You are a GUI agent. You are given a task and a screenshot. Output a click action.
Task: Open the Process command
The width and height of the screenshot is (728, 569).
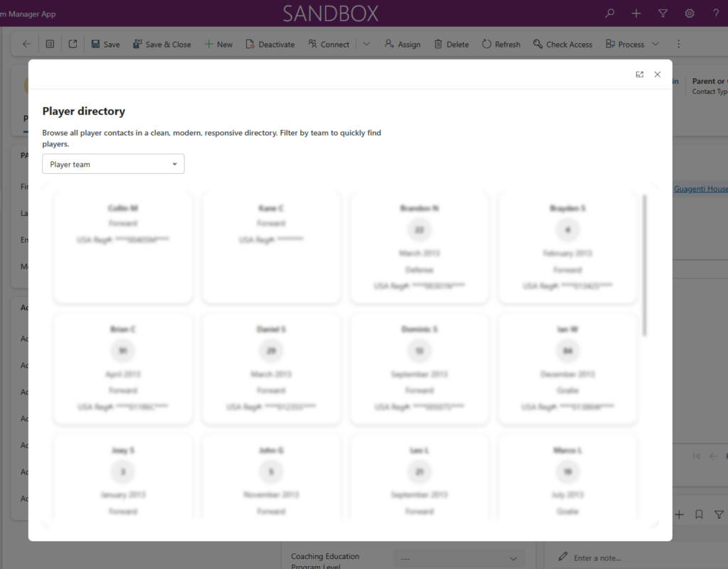625,44
